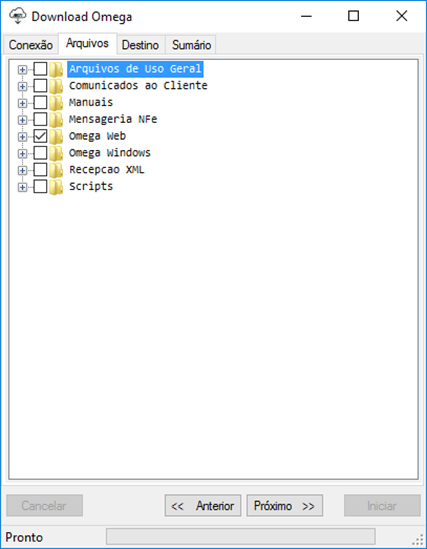
Task: Open the Sumário tab
Action: coord(191,45)
